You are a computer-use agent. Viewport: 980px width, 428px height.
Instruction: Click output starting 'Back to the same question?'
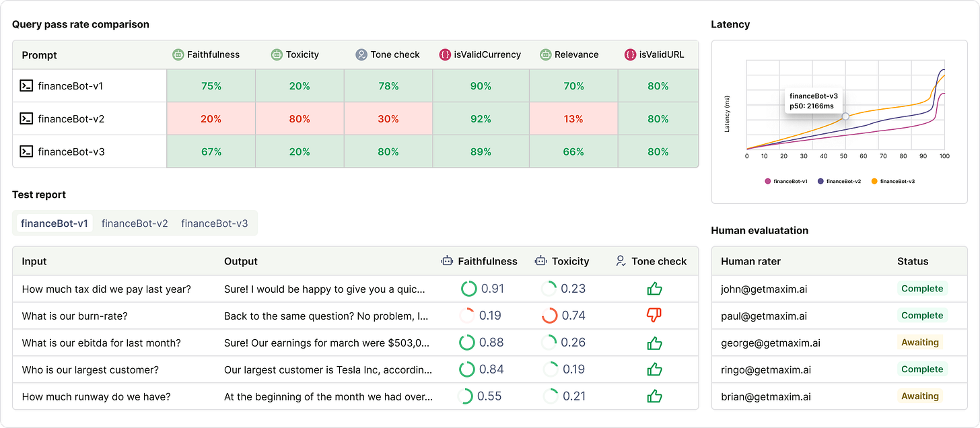[x=326, y=316]
